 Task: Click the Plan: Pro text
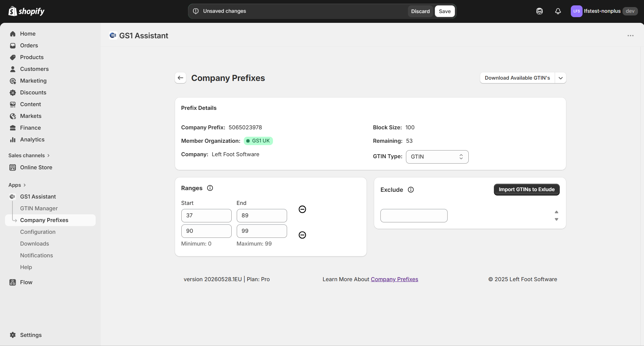258,279
